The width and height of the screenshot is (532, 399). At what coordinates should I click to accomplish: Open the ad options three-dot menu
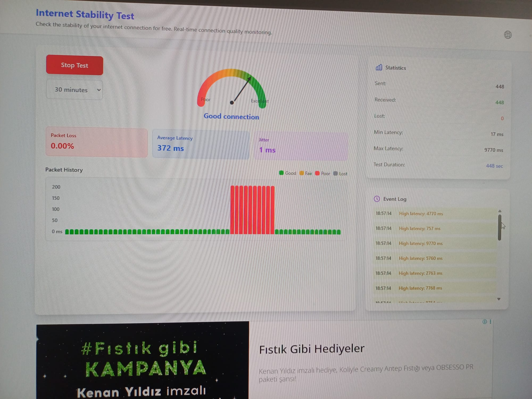point(490,322)
